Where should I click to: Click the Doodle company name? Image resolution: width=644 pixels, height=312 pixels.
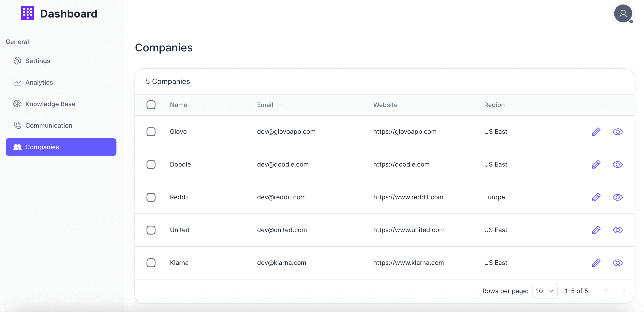[180, 164]
